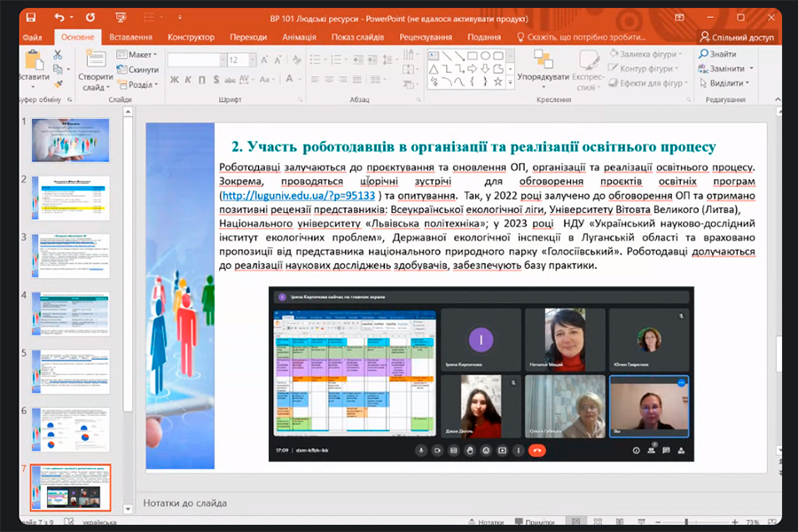Toggle bold text formatting
Screen dimensions: 798x532
175,80
